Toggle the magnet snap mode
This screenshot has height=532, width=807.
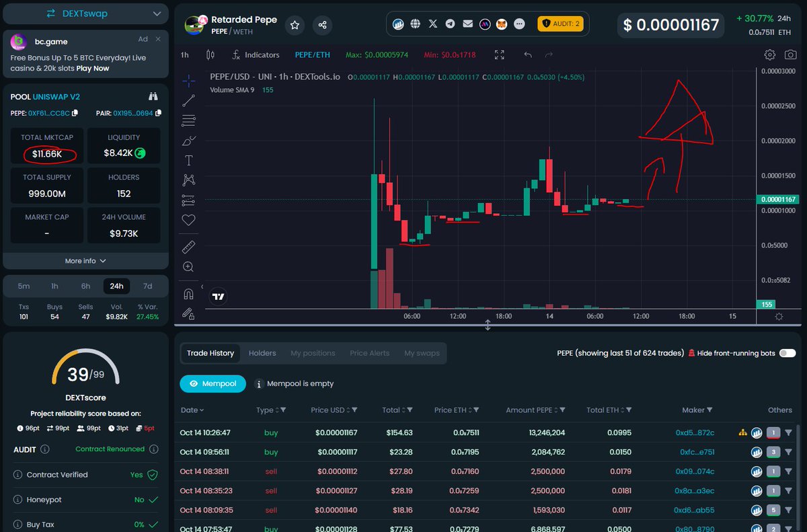(189, 294)
